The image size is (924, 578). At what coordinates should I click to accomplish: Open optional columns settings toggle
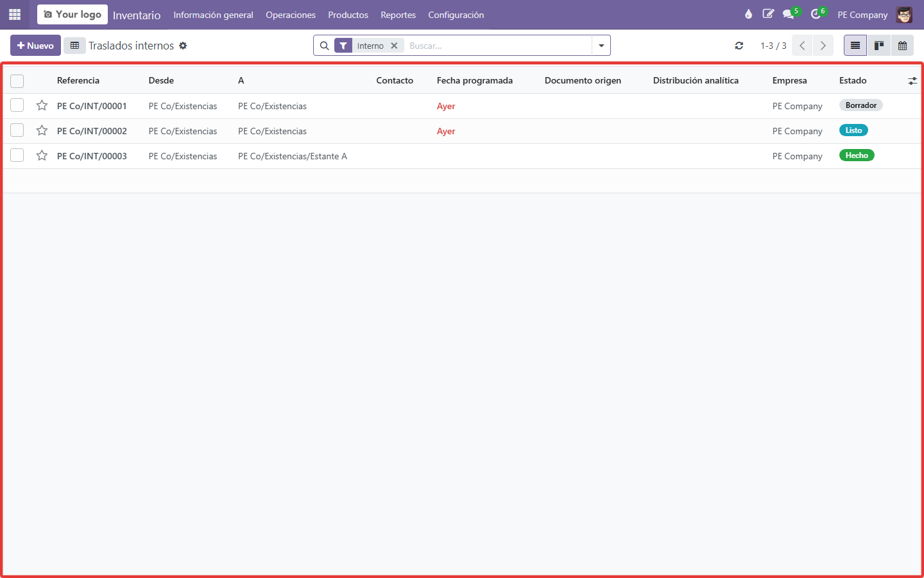(x=912, y=81)
